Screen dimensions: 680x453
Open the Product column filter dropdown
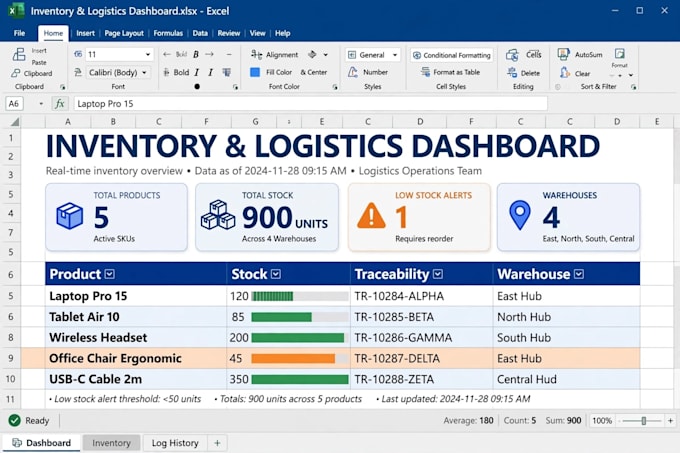point(110,274)
